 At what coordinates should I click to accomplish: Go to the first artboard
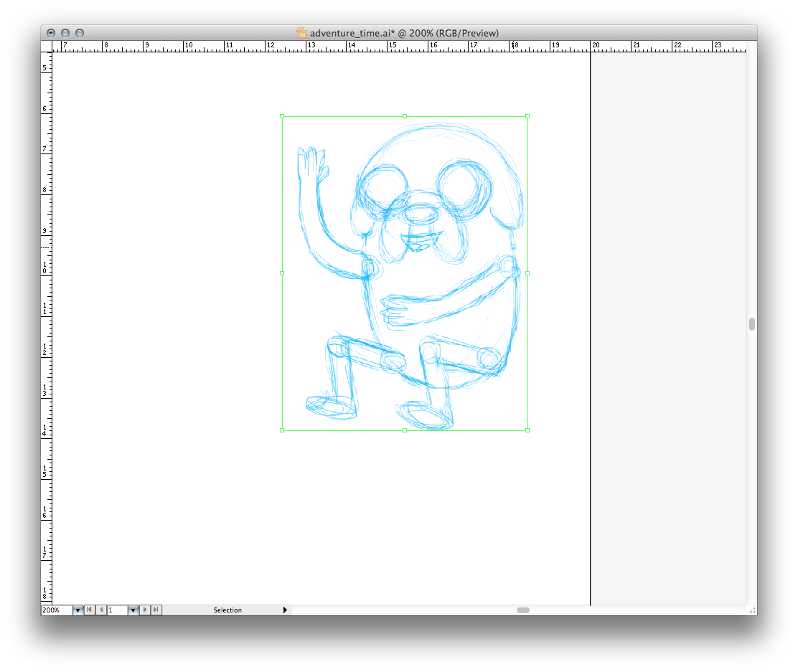pyautogui.click(x=89, y=610)
